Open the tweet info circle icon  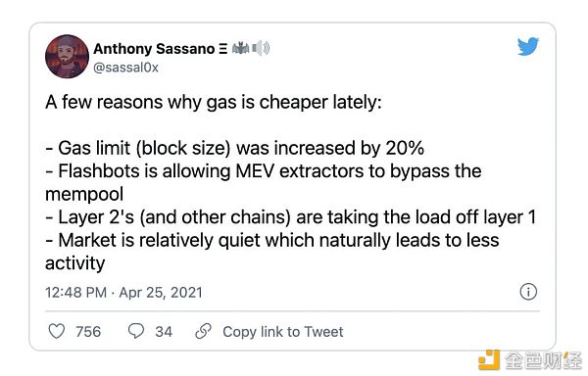pyautogui.click(x=528, y=292)
